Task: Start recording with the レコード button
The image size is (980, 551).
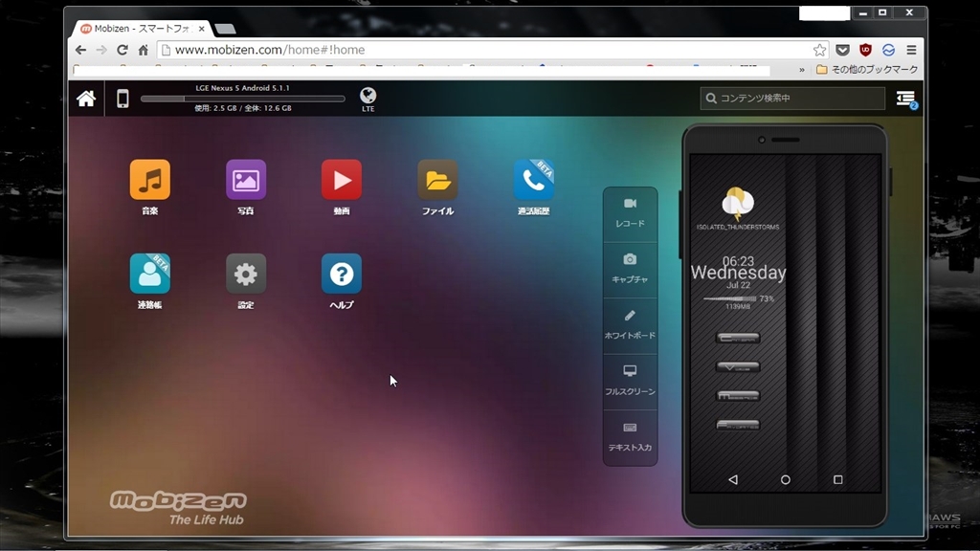Action: click(x=630, y=213)
